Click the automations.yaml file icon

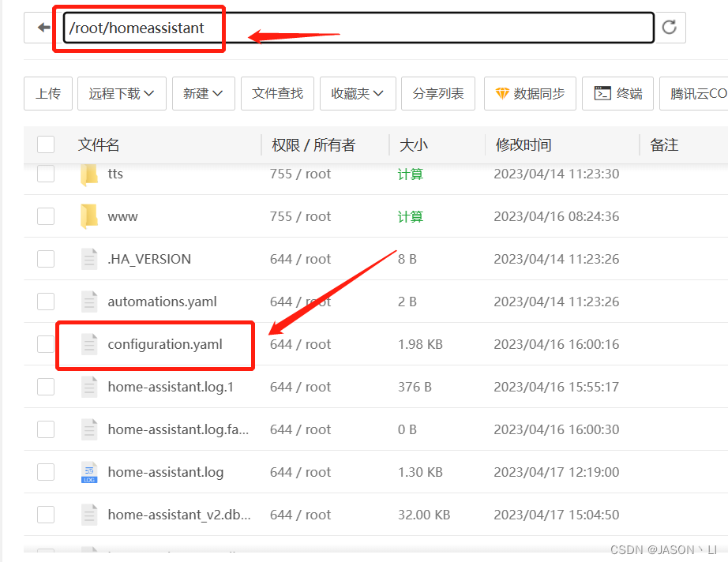(x=89, y=302)
